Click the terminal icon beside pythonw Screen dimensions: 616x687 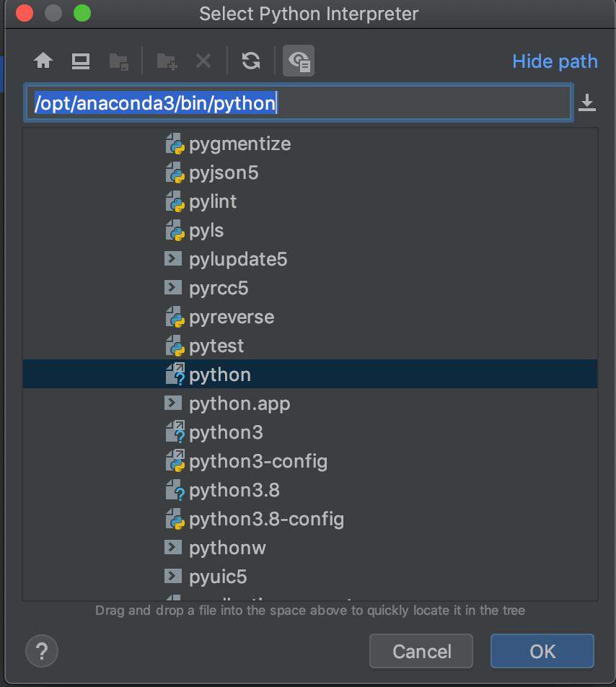point(173,547)
